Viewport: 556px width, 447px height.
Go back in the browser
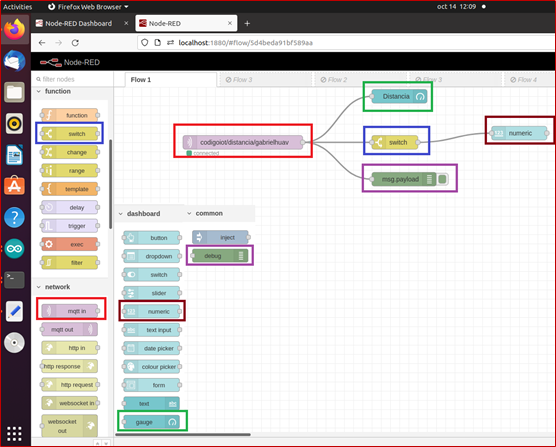(42, 43)
